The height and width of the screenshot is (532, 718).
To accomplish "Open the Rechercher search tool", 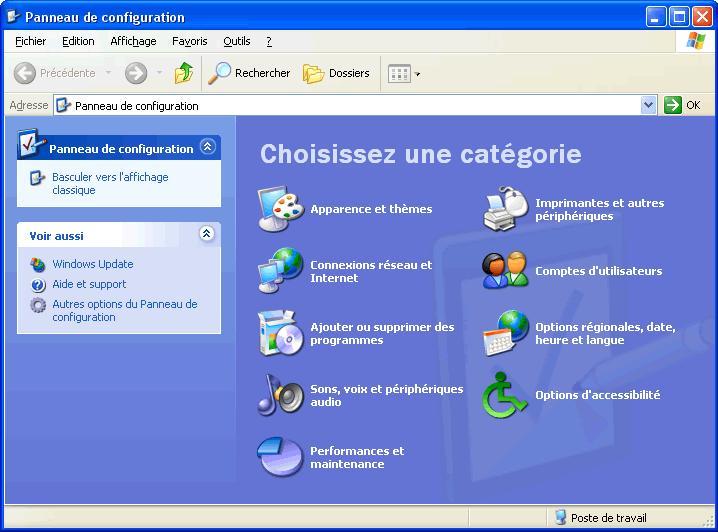I will pyautogui.click(x=250, y=73).
